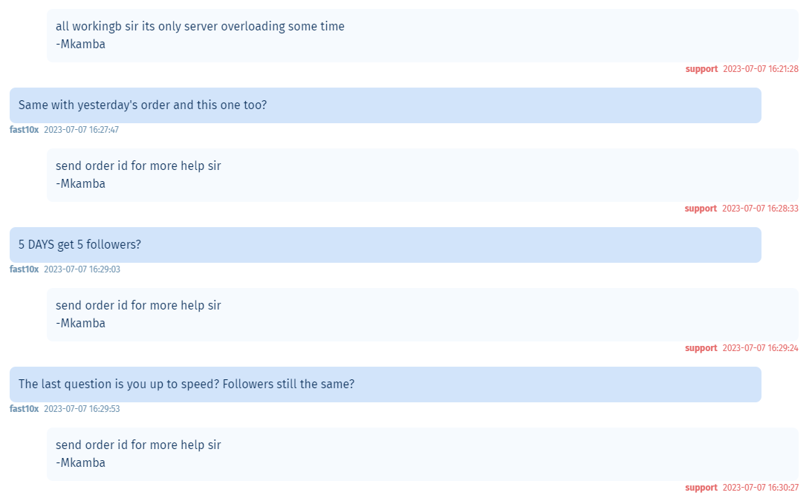Image resolution: width=812 pixels, height=504 pixels.
Task: Select the timestamp 2023-07-07 16:29:03
Action: 82,269
